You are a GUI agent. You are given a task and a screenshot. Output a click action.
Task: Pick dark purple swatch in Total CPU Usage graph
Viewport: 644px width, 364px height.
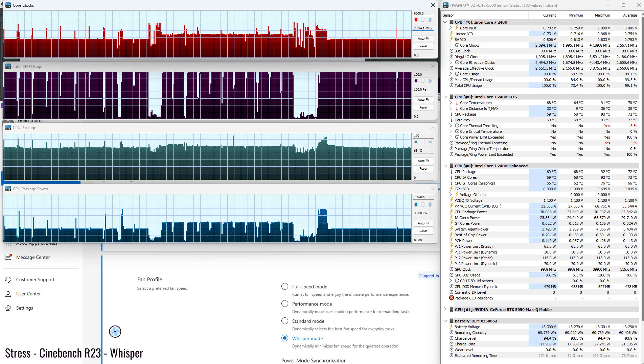pos(416,81)
